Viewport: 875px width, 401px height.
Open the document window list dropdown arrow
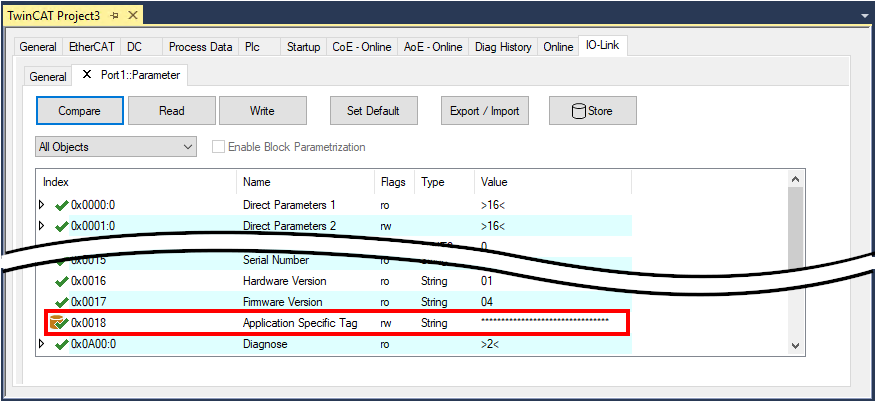[x=860, y=16]
